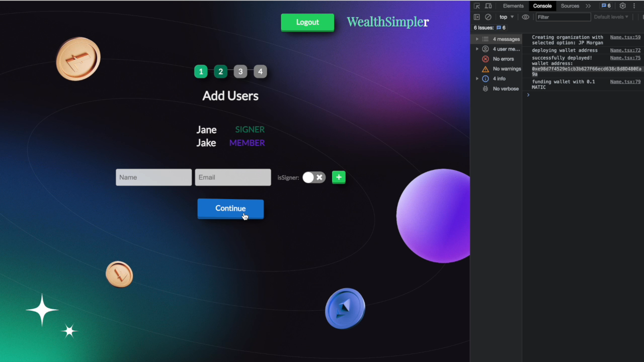Screen dimensions: 644x362
Task: Click Jake's MEMBER role label
Action: 247,143
